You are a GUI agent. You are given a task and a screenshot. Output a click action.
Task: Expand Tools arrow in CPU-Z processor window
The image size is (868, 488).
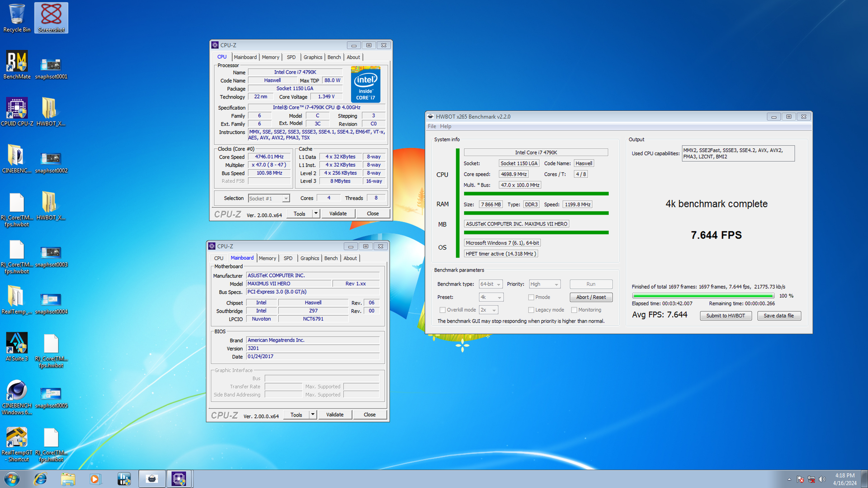click(316, 214)
